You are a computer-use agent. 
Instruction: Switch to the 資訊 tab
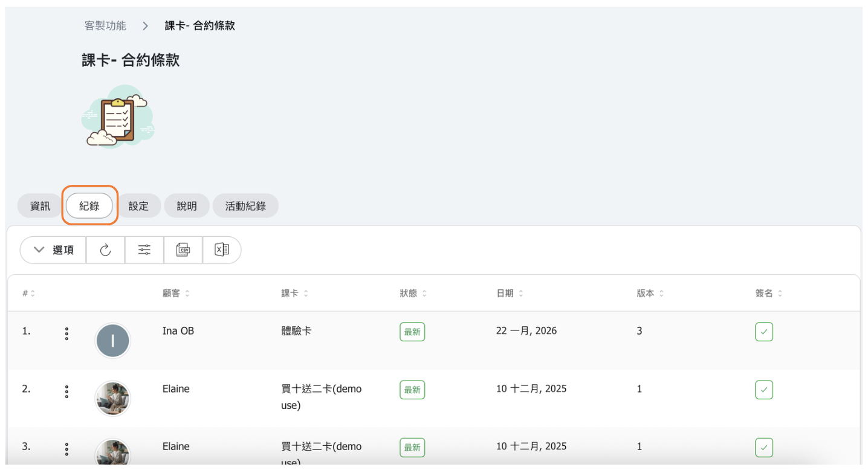[40, 206]
